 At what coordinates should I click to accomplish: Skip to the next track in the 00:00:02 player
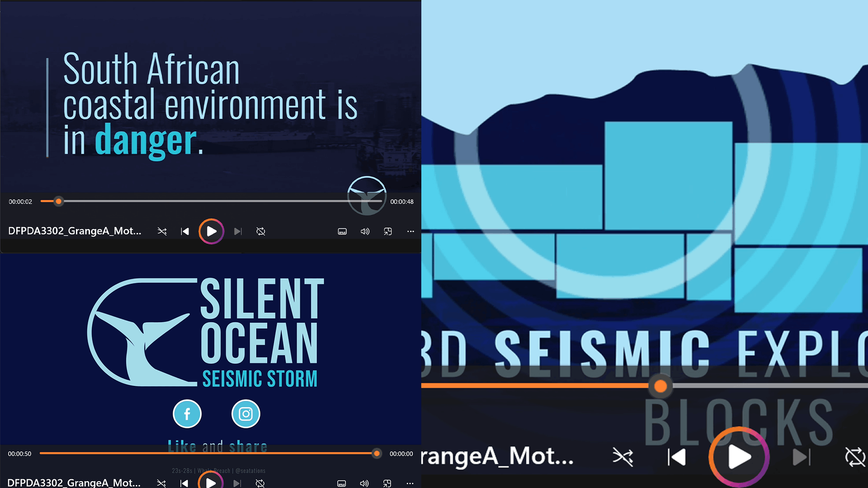coord(238,231)
